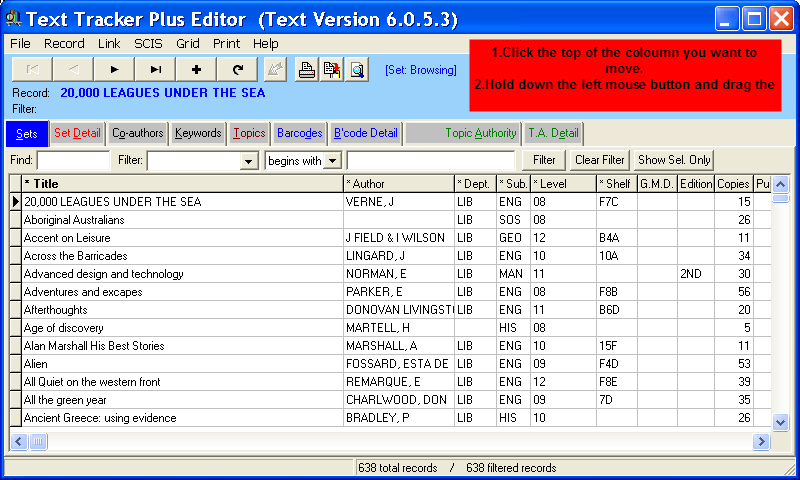This screenshot has height=480, width=800.
Task: Switch to the Topic Authority tab
Action: point(463,133)
